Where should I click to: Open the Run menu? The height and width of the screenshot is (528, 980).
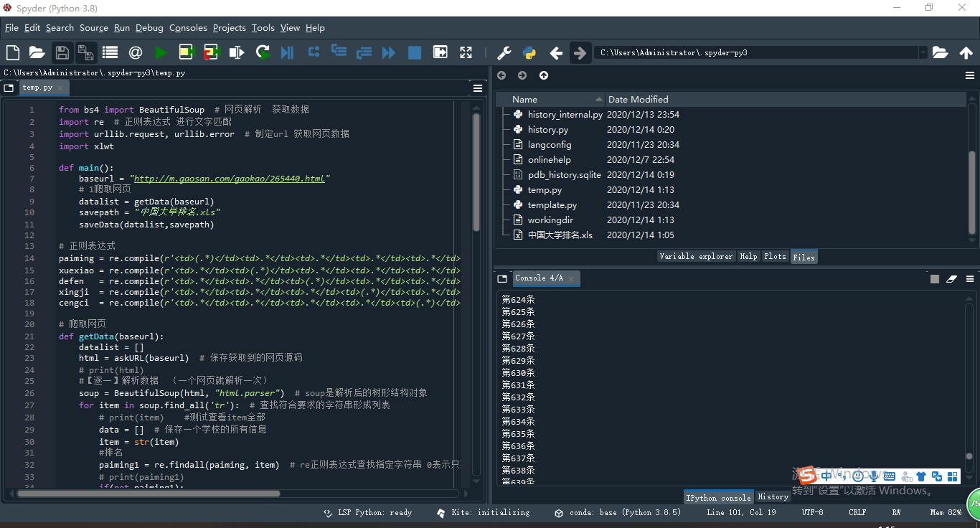point(122,28)
